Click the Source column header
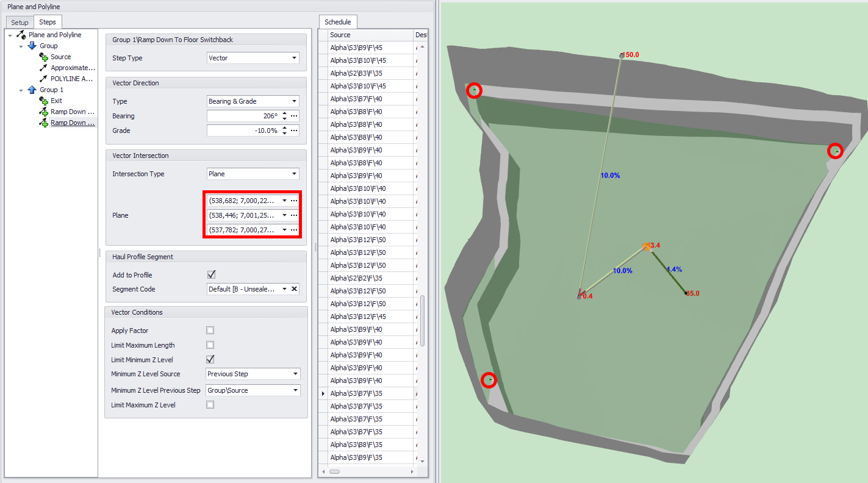 [366, 35]
